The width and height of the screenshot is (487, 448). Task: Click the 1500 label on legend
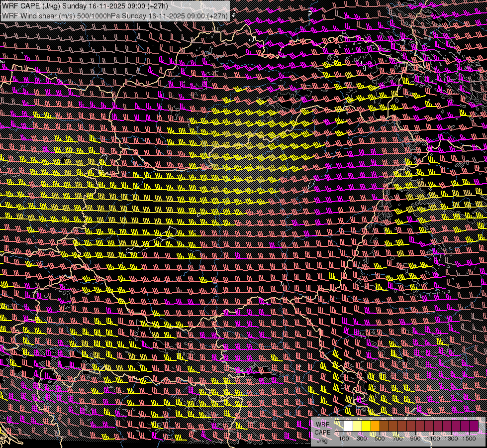[469, 439]
